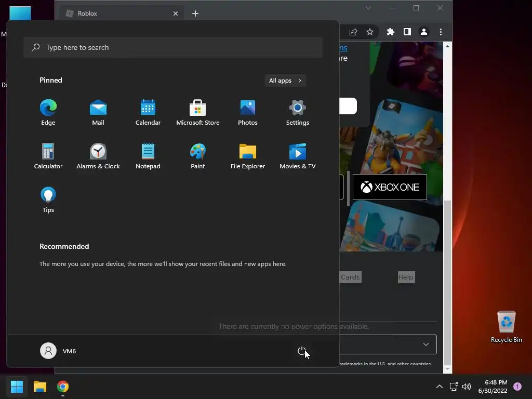The height and width of the screenshot is (399, 532).
Task: Open Settings from pinned apps
Action: coord(298,113)
